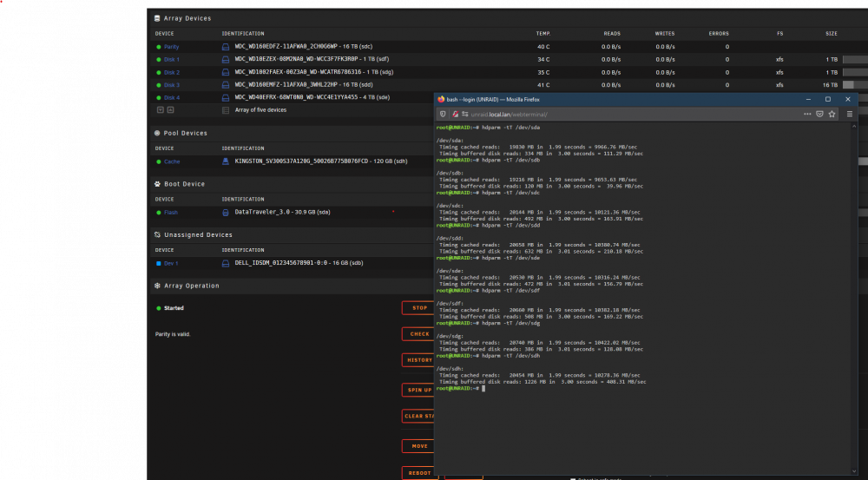
Task: Click the Kingston cache SSD icon
Action: click(226, 161)
